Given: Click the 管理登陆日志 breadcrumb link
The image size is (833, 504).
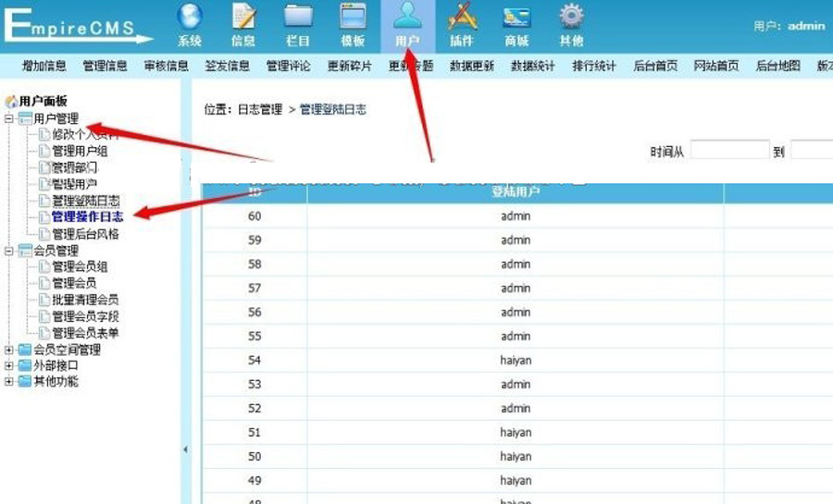Looking at the screenshot, I should click(x=332, y=109).
